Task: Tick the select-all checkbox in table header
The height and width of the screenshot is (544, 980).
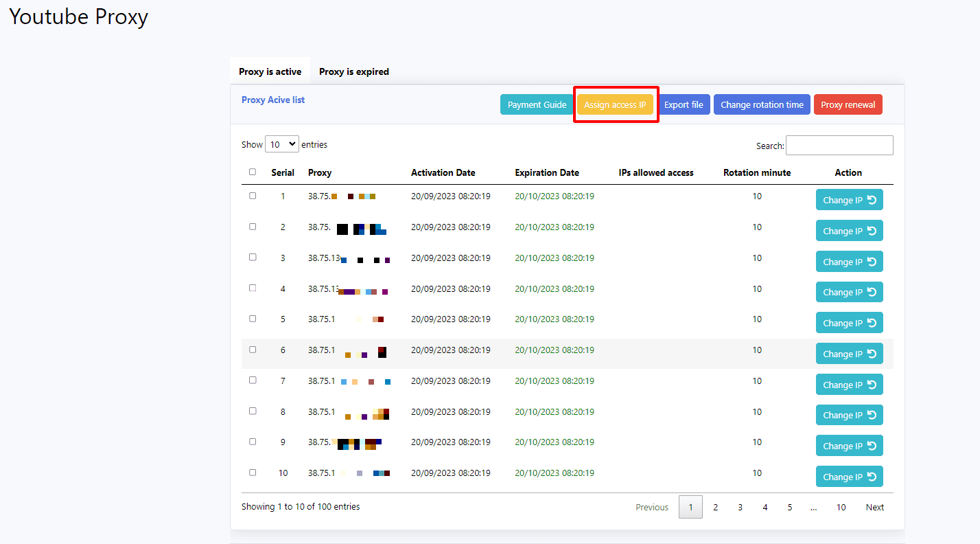Action: 253,172
